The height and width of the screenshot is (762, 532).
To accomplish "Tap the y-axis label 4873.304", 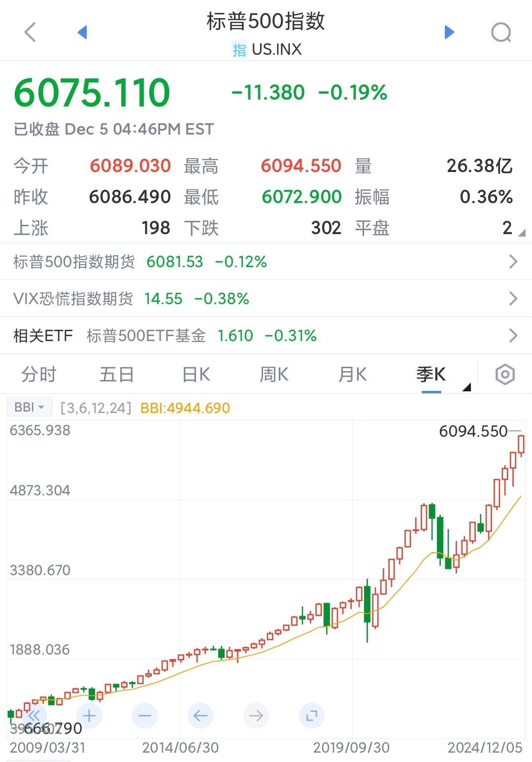I will pyautogui.click(x=40, y=490).
